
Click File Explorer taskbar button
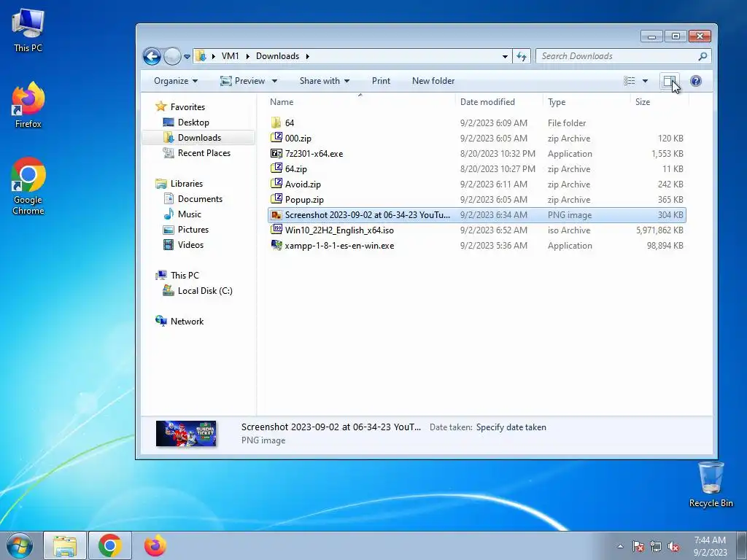65,545
